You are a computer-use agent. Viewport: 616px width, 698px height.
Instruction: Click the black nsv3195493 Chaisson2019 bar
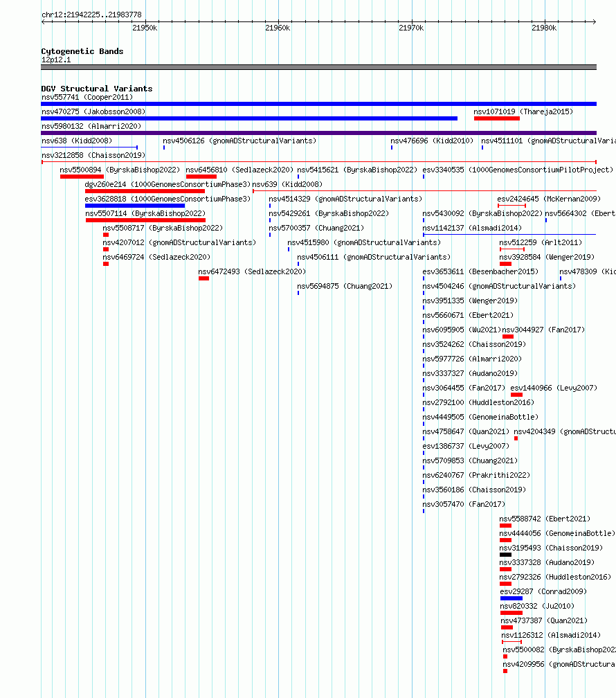click(506, 555)
